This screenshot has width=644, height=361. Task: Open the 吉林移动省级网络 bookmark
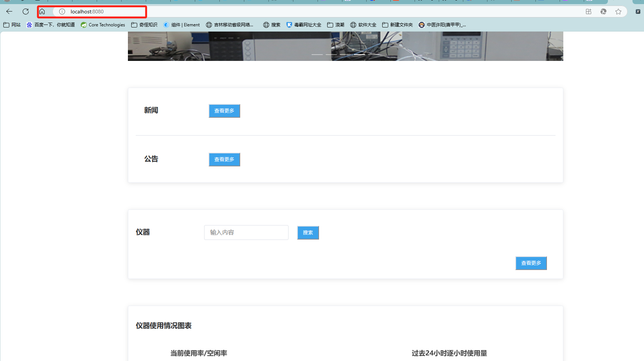[229, 25]
